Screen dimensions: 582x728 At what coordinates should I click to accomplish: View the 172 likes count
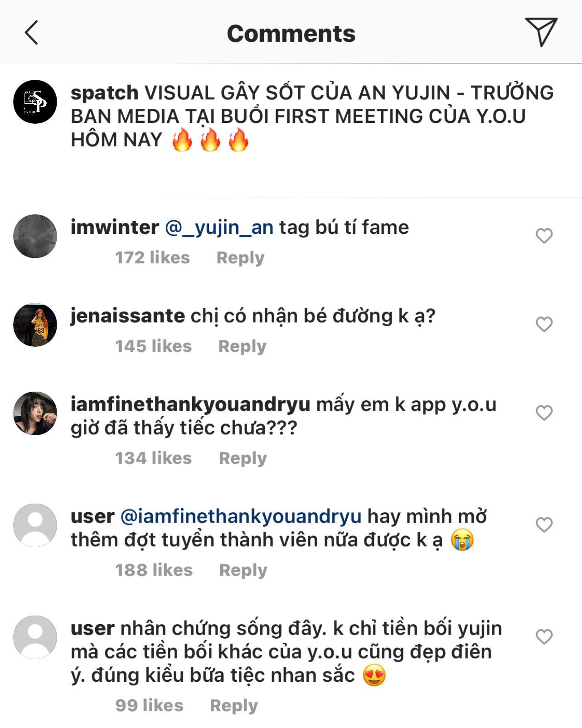(x=152, y=257)
